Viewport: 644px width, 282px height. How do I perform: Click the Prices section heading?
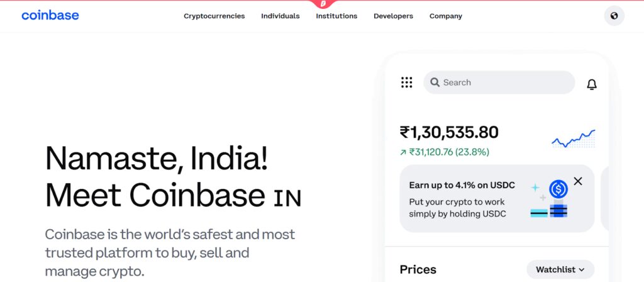[418, 269]
